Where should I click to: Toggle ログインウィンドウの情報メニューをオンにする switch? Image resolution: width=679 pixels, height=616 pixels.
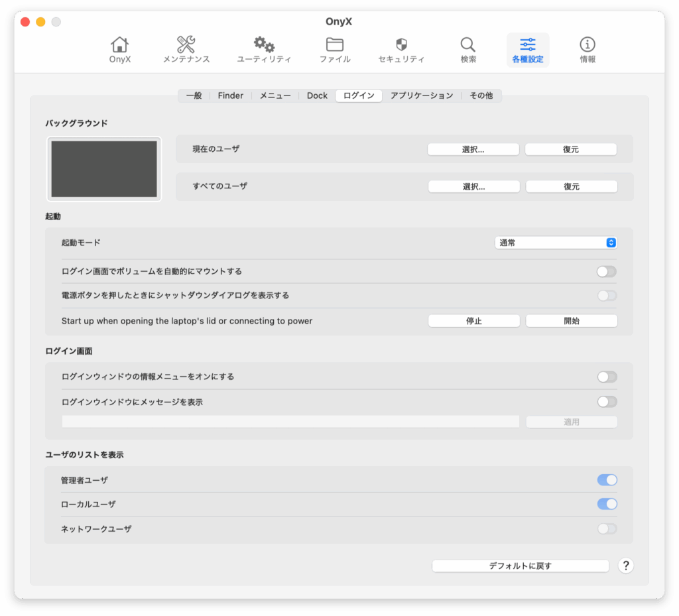point(607,377)
